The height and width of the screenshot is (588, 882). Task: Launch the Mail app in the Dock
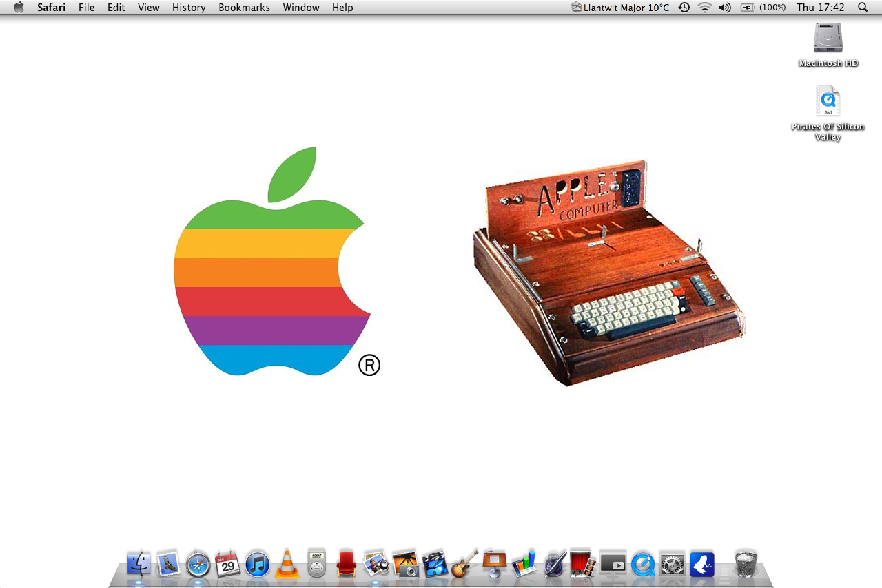[168, 565]
